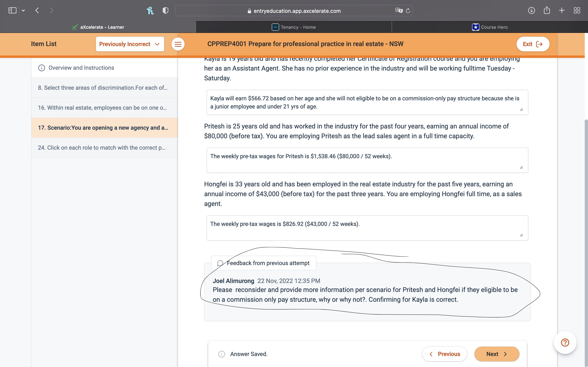Reload the page with refresh icon
588x367 pixels.
(408, 11)
